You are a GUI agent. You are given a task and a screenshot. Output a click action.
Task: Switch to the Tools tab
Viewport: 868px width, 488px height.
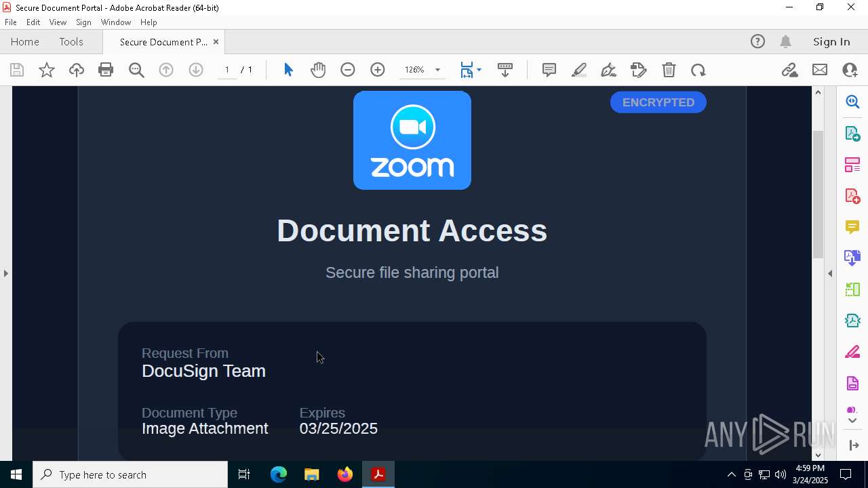click(x=71, y=41)
